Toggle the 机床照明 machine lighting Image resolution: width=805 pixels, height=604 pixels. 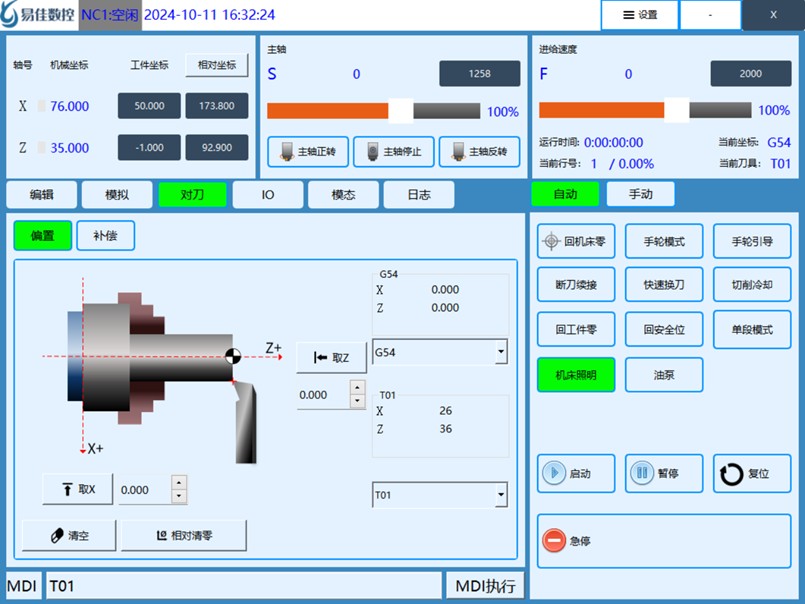(x=576, y=375)
